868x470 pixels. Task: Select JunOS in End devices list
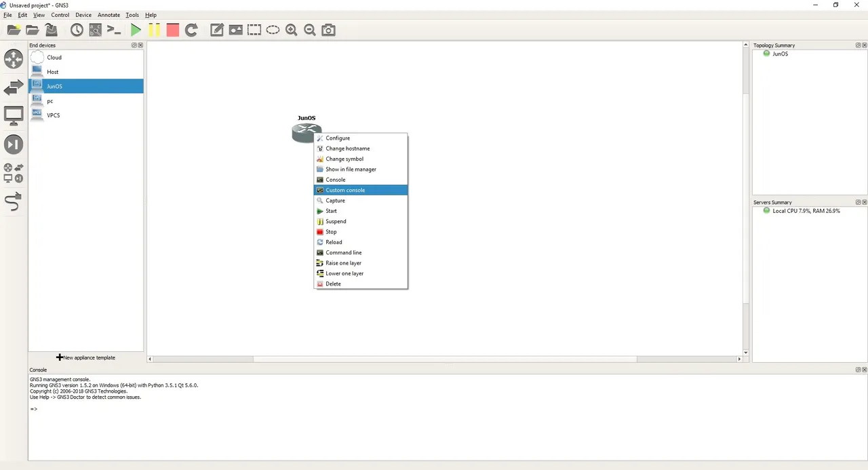(86, 86)
